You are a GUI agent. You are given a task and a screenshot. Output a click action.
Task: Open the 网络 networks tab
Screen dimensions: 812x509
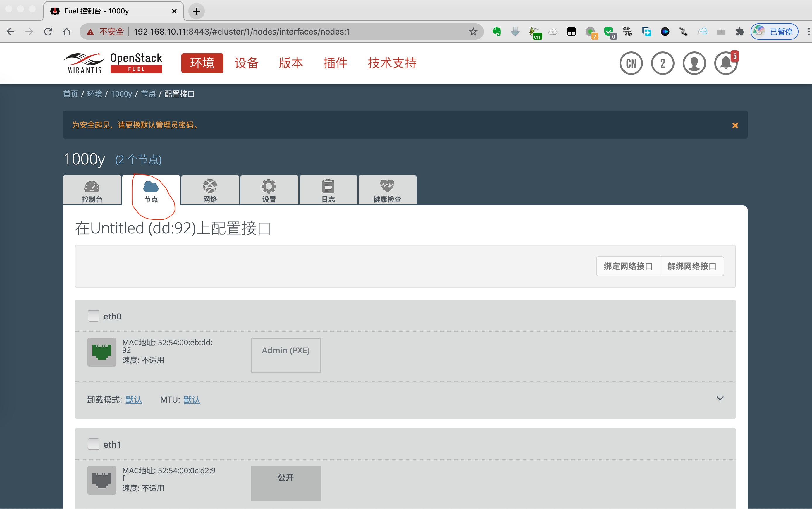click(x=210, y=190)
